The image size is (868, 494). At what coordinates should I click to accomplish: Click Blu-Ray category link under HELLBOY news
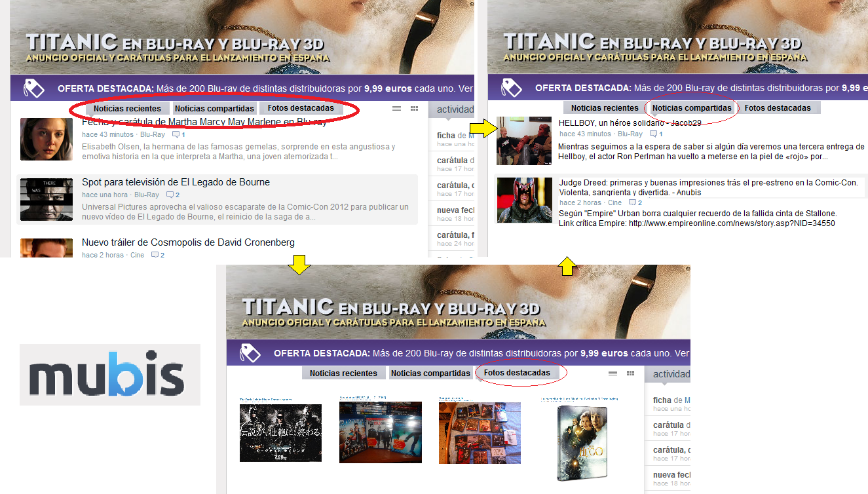click(x=630, y=134)
